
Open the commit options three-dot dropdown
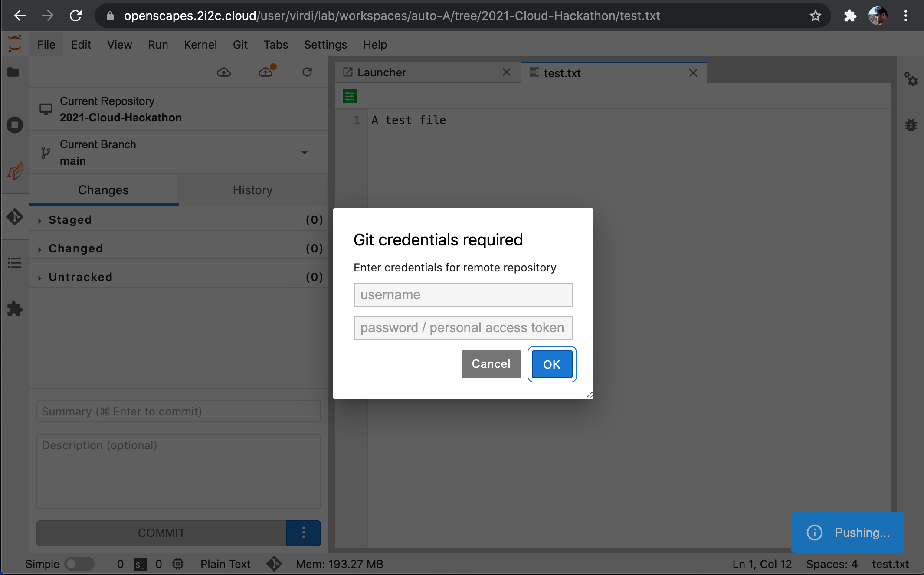304,533
